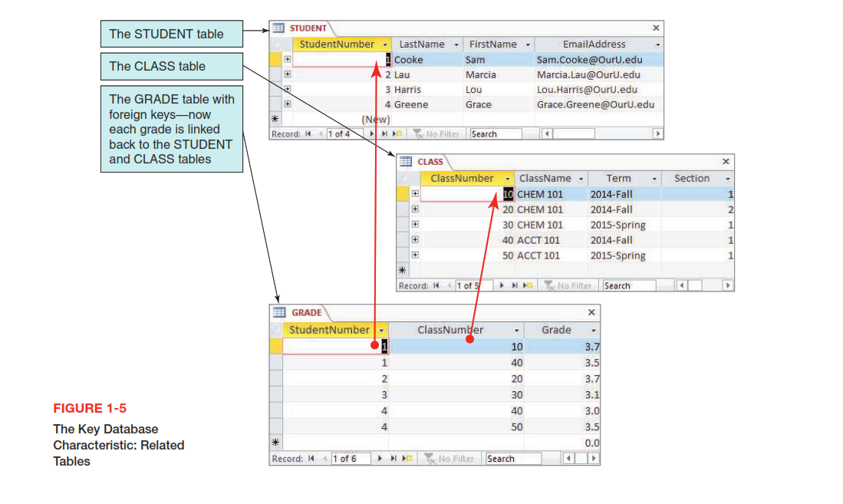
Task: Select the new-record asterisk row in CLASS
Action: click(x=402, y=270)
